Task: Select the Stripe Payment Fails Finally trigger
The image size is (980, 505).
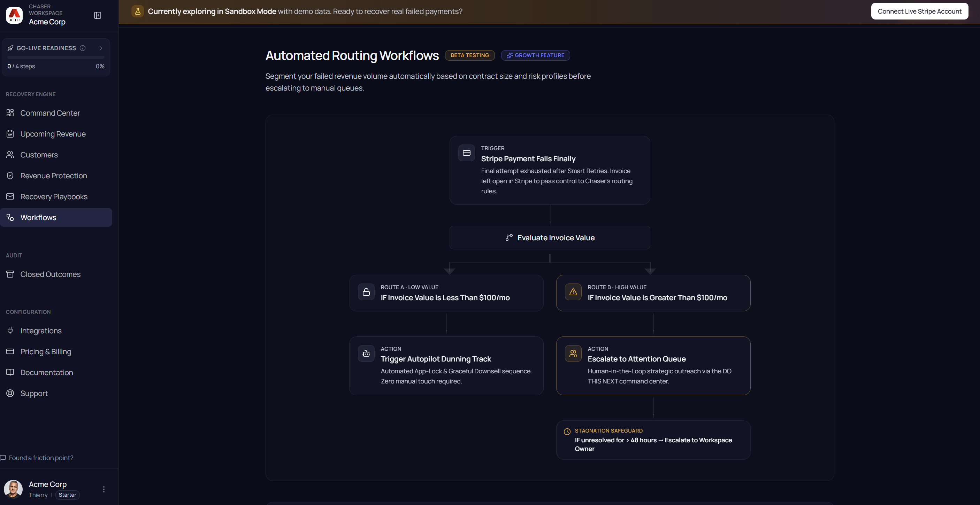Action: [550, 170]
